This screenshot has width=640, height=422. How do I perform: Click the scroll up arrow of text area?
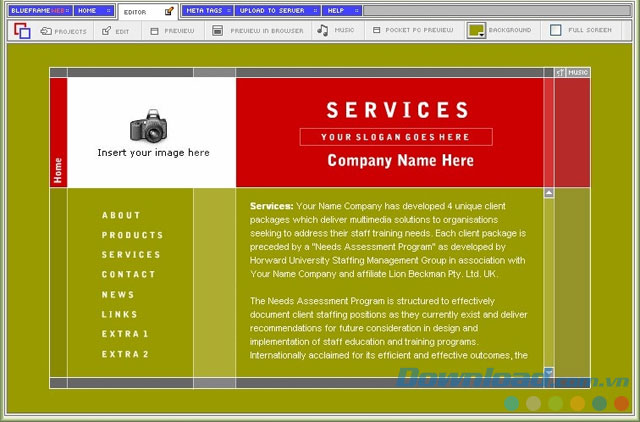(x=549, y=193)
